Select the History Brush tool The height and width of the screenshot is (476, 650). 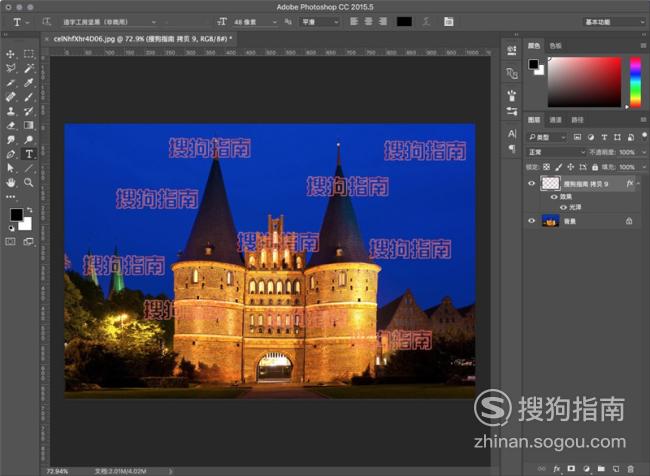point(29,111)
